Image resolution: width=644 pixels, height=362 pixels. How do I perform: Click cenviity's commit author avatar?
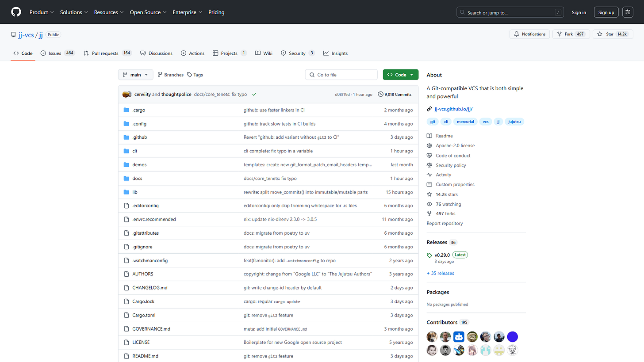tap(126, 94)
